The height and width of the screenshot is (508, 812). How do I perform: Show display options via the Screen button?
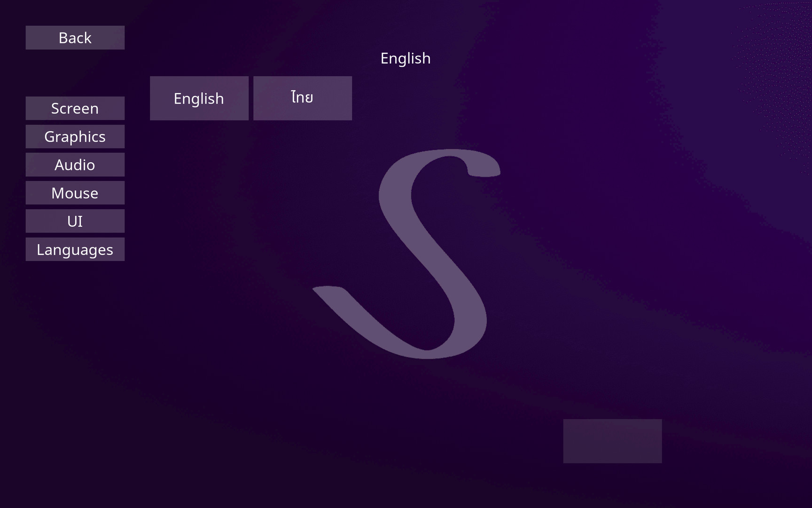pyautogui.click(x=75, y=108)
